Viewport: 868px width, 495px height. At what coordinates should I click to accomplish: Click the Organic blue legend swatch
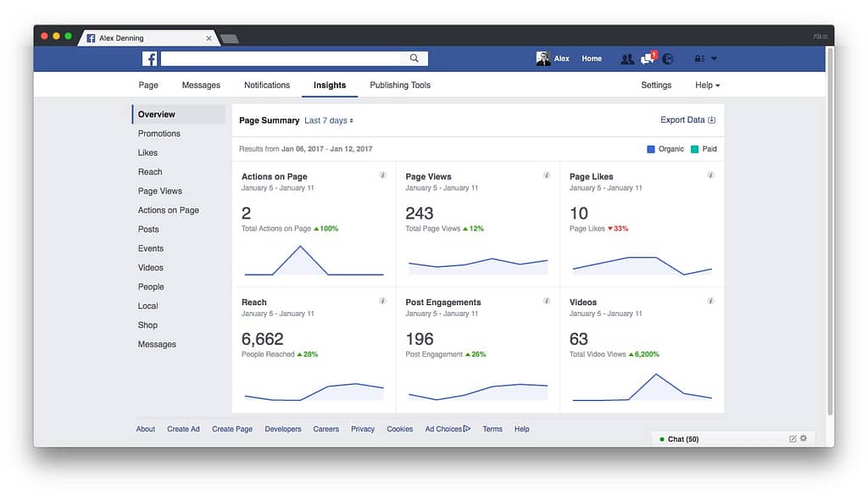(651, 149)
